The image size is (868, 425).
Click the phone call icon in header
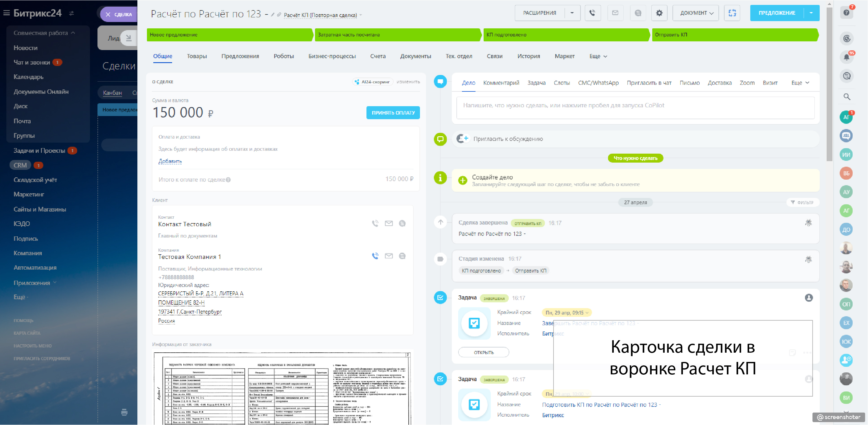[x=592, y=13]
